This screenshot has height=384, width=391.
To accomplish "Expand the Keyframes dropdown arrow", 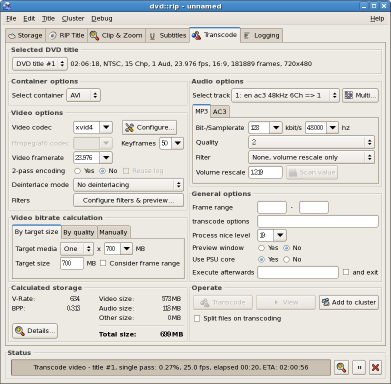I will (178, 143).
